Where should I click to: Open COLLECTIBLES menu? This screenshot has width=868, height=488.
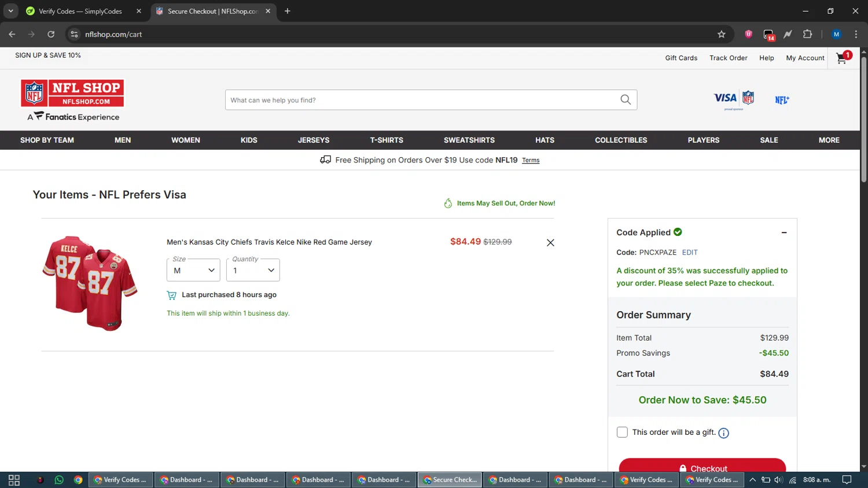click(x=621, y=140)
